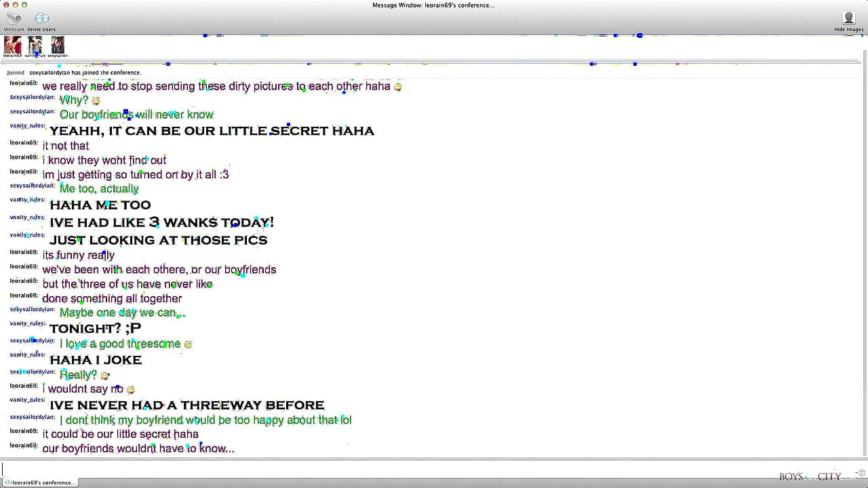Open the Webcam tool in the toolbar

pos(14,21)
